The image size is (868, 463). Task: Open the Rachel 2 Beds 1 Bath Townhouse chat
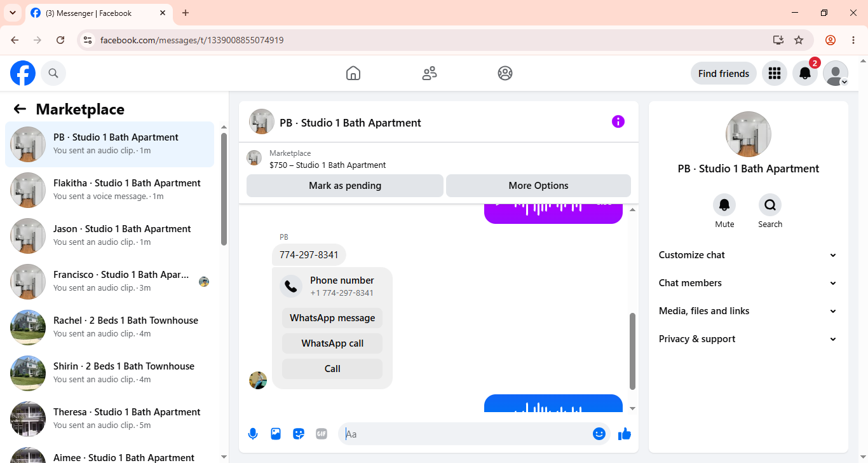[110, 328]
